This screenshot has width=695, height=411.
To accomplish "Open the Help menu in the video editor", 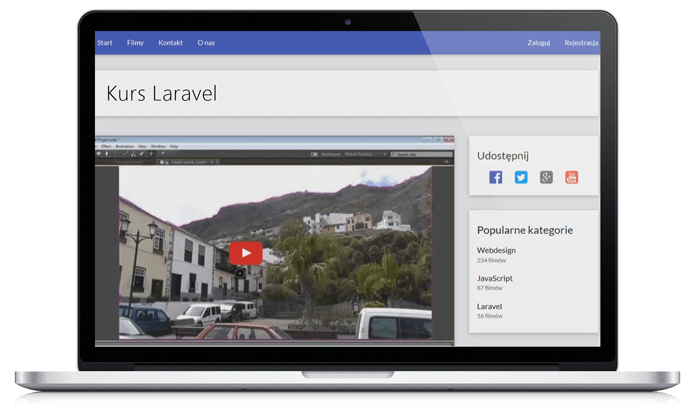I will 174,146.
